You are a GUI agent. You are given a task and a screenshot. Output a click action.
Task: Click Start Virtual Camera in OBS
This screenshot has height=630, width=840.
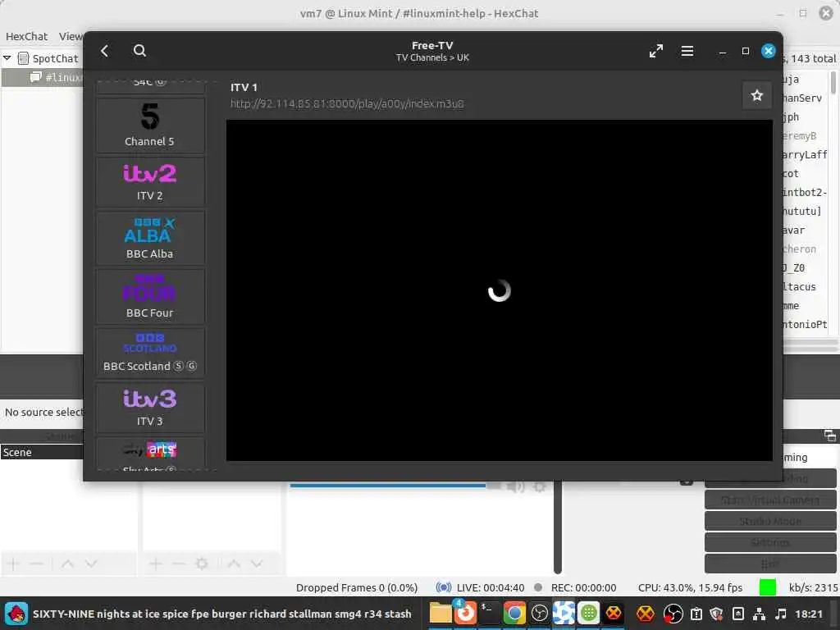[x=770, y=500]
